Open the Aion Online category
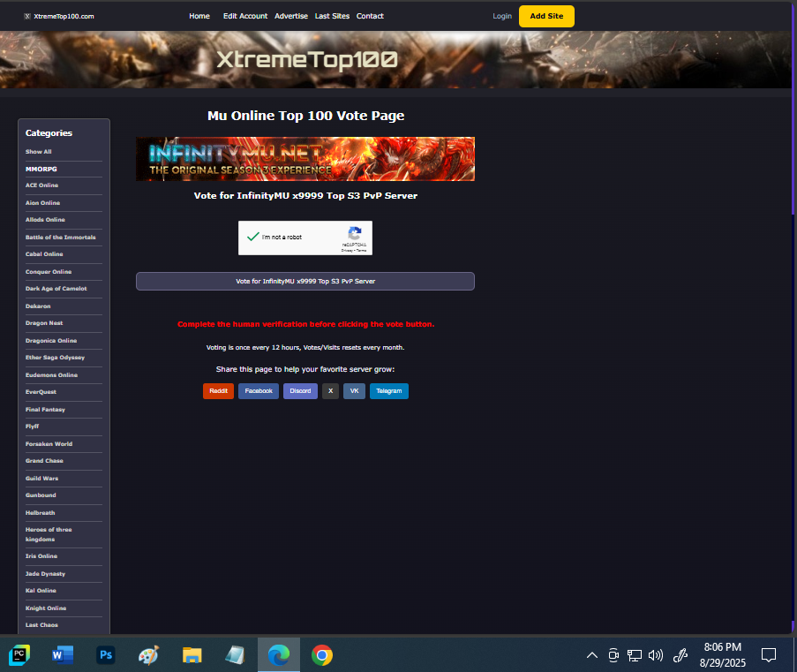The height and width of the screenshot is (672, 797). 42,202
